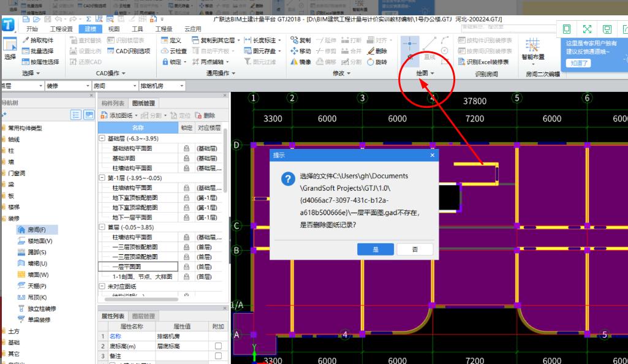Image resolution: width=628 pixels, height=364 pixels.
Task: Click the 名称 property value 排烟机房
Action: click(x=182, y=336)
